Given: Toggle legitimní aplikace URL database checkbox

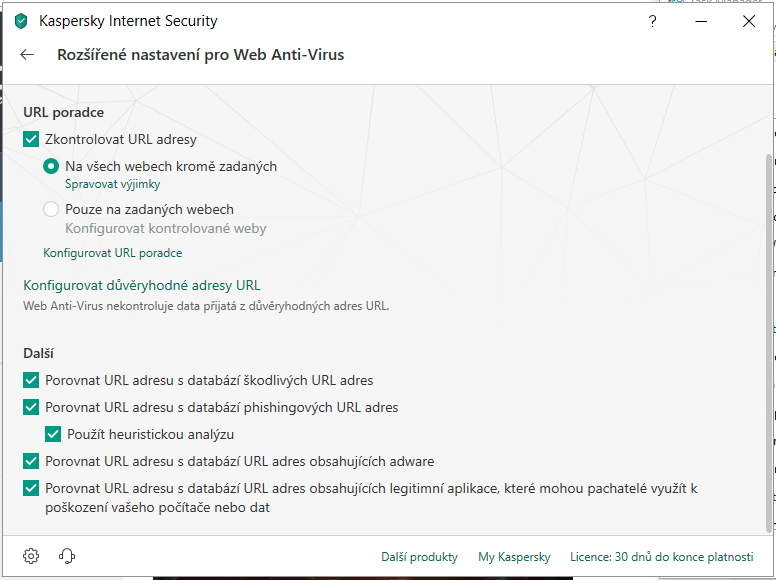Looking at the screenshot, I should point(31,488).
